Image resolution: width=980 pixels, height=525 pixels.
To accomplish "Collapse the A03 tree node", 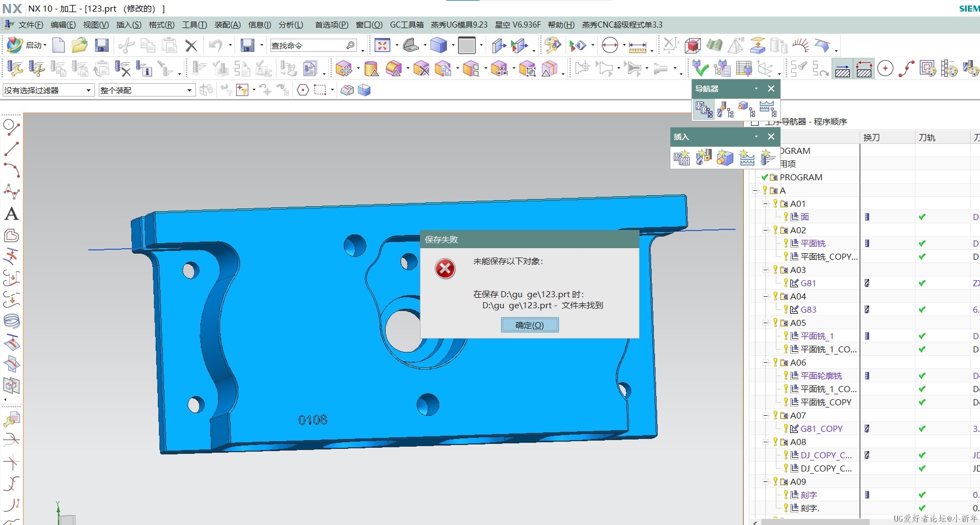I will click(765, 270).
